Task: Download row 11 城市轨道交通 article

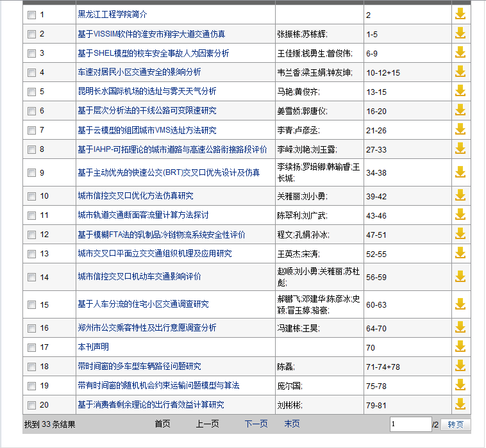Action: [460, 215]
